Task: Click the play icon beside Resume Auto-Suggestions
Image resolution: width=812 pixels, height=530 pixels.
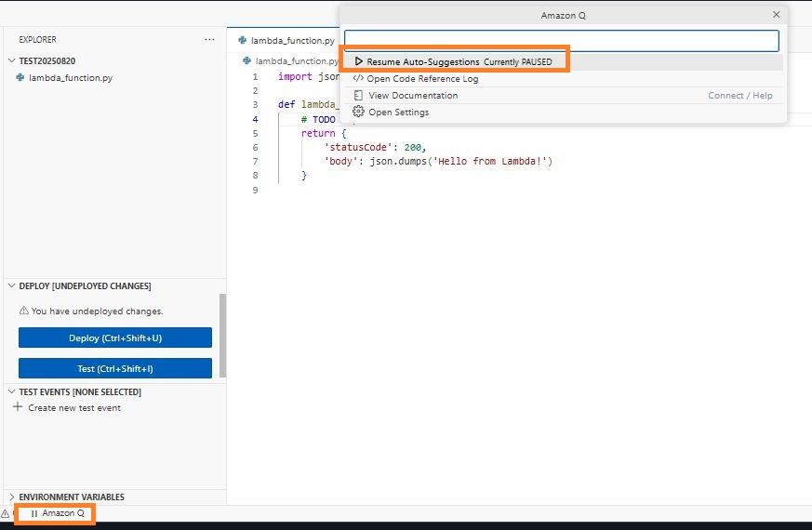Action: tap(358, 61)
